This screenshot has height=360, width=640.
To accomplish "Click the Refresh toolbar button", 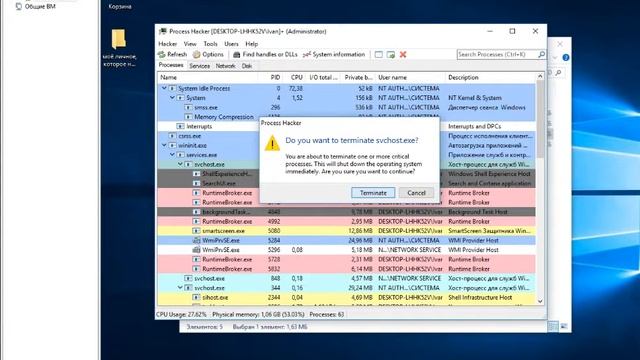I will tap(172, 54).
